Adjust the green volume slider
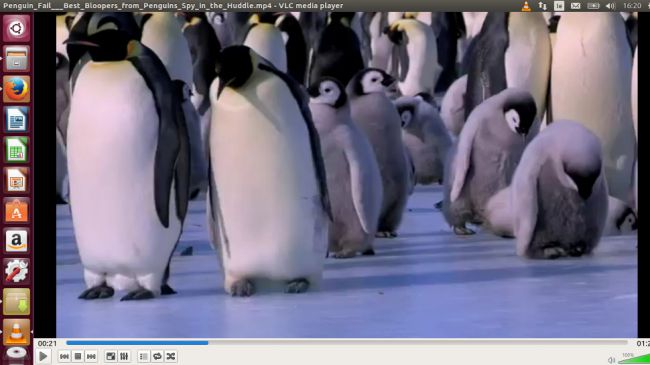650x365 pixels. [633, 359]
